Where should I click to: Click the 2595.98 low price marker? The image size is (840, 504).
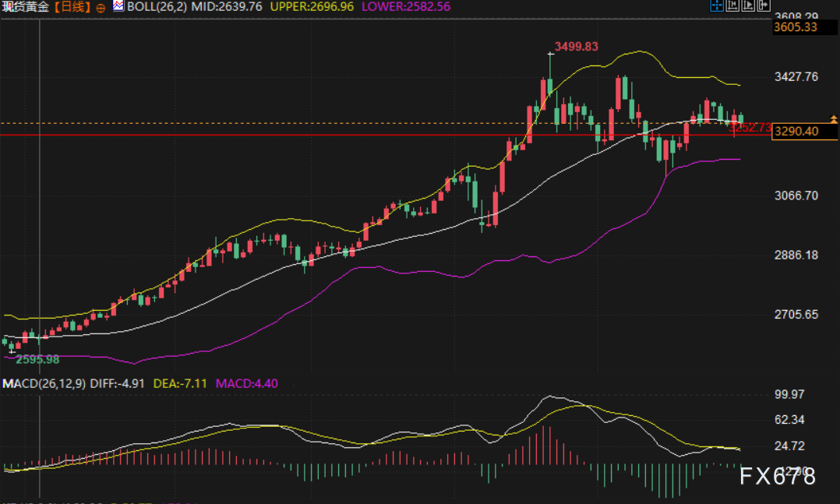coord(37,359)
